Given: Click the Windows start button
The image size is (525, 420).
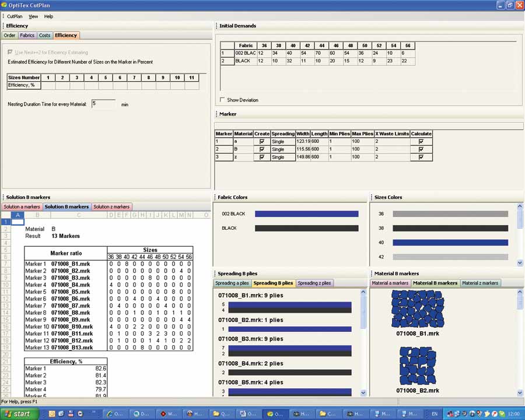Looking at the screenshot, I should tap(19, 414).
